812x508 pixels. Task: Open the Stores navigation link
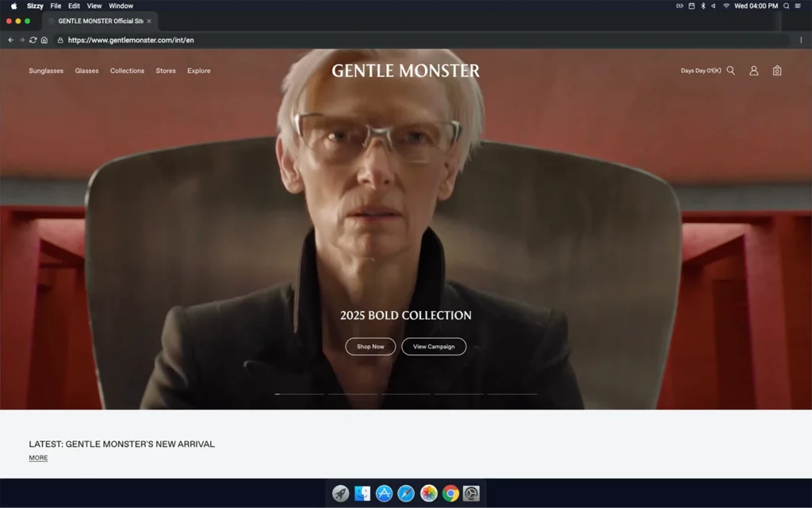166,71
